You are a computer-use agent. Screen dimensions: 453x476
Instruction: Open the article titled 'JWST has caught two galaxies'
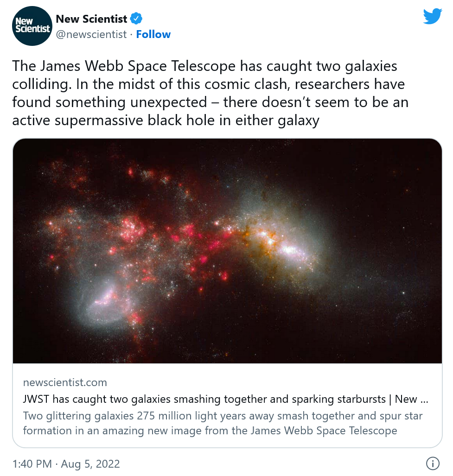click(x=225, y=399)
